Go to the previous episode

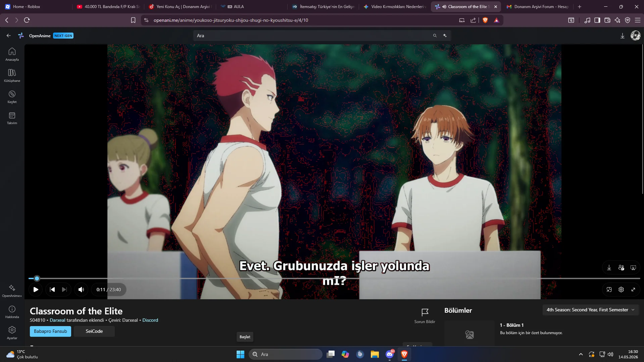pos(52,290)
